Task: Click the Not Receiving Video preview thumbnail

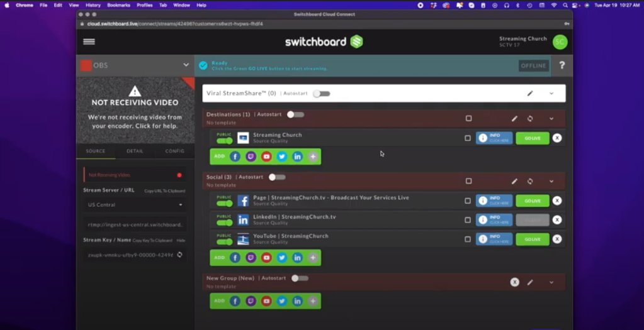Action: pyautogui.click(x=135, y=110)
